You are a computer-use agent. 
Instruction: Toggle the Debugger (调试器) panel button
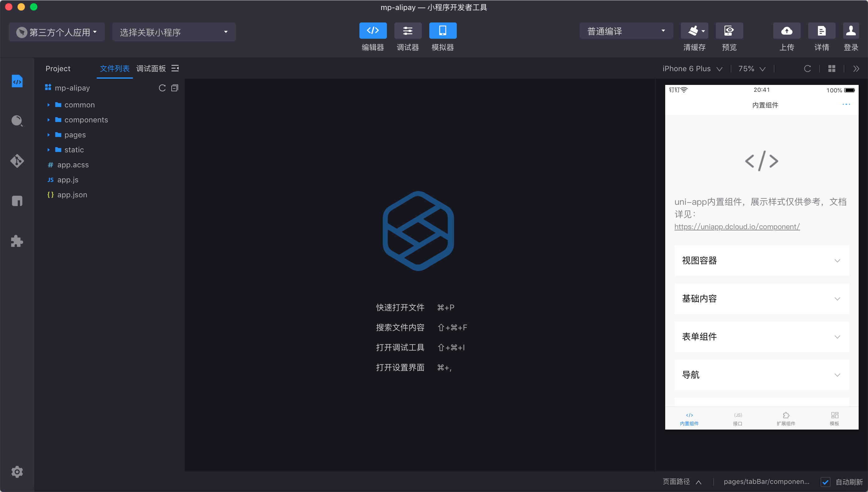tap(407, 31)
